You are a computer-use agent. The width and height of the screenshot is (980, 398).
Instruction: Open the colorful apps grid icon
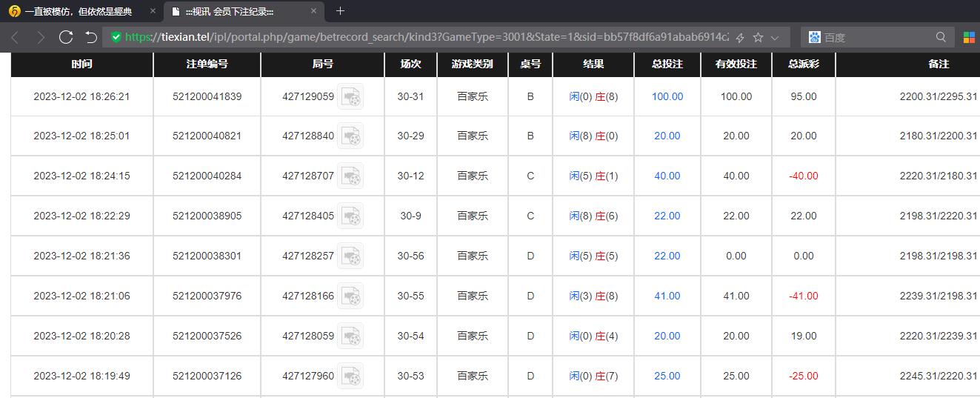969,37
